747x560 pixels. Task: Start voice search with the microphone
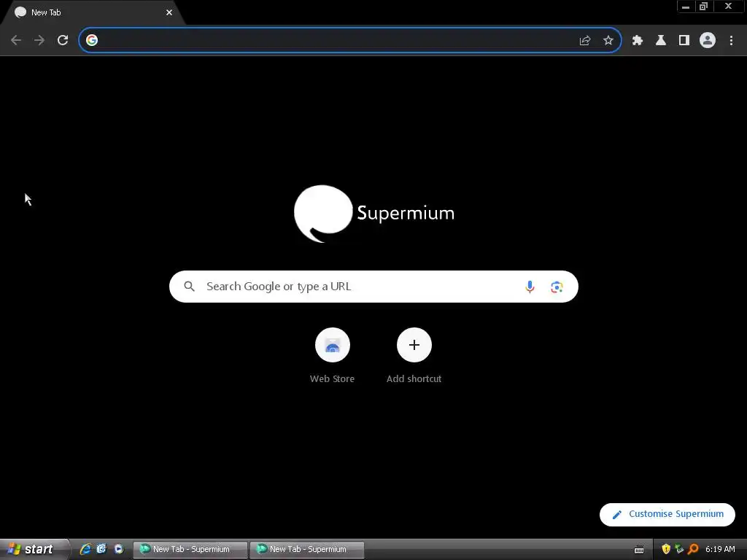pos(530,287)
